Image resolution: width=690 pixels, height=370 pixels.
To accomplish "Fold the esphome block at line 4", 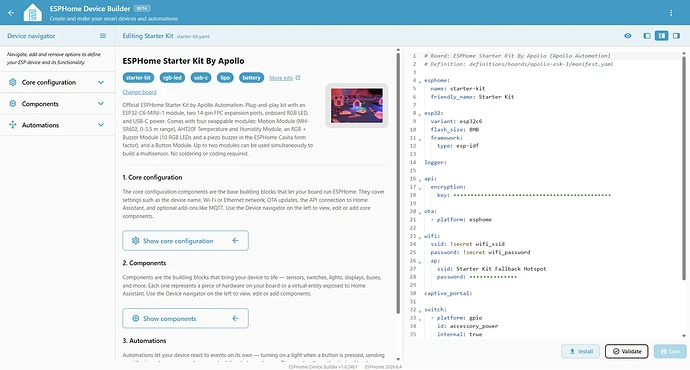I will pyautogui.click(x=419, y=81).
